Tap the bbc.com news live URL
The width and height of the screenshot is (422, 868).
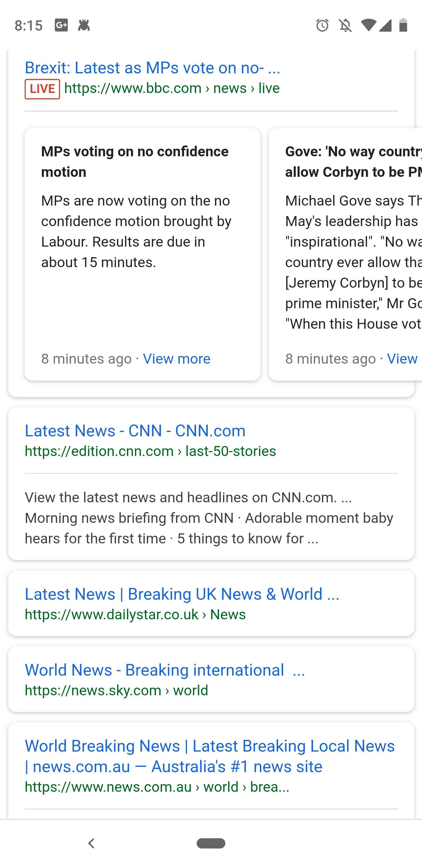coord(172,88)
